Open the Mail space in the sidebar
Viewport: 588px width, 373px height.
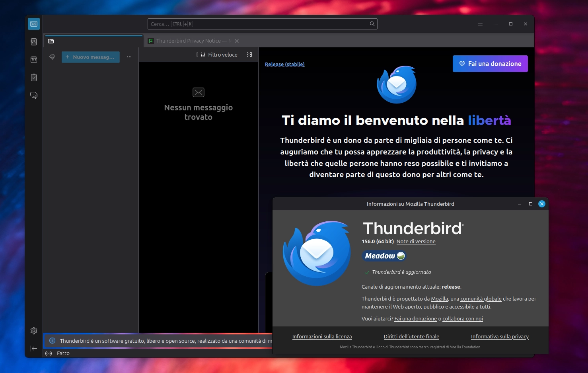click(34, 24)
